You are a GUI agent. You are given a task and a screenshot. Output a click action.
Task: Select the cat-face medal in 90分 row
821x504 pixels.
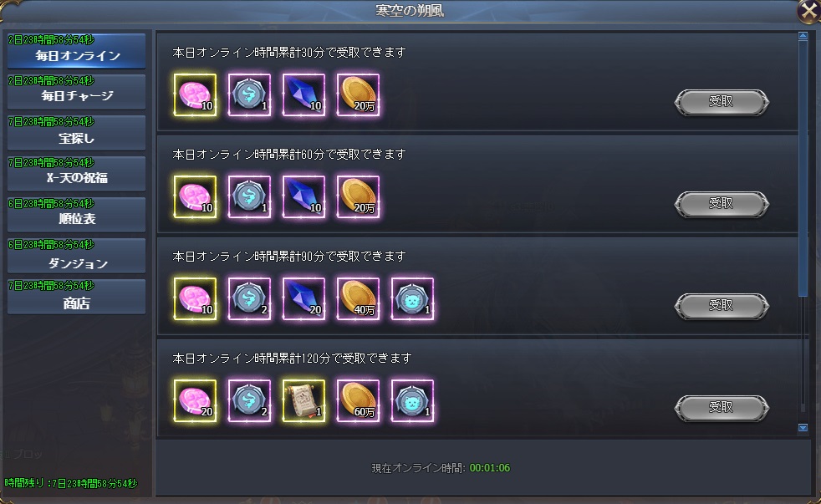point(413,299)
